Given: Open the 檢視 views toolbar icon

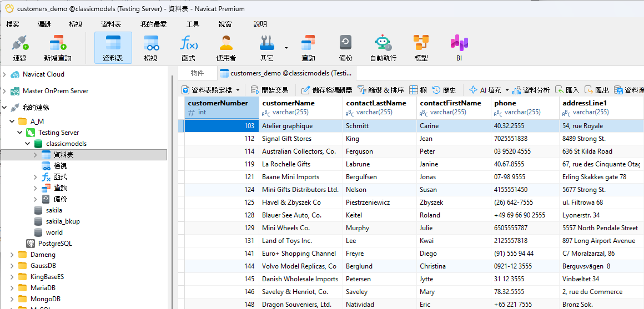Looking at the screenshot, I should tap(151, 48).
